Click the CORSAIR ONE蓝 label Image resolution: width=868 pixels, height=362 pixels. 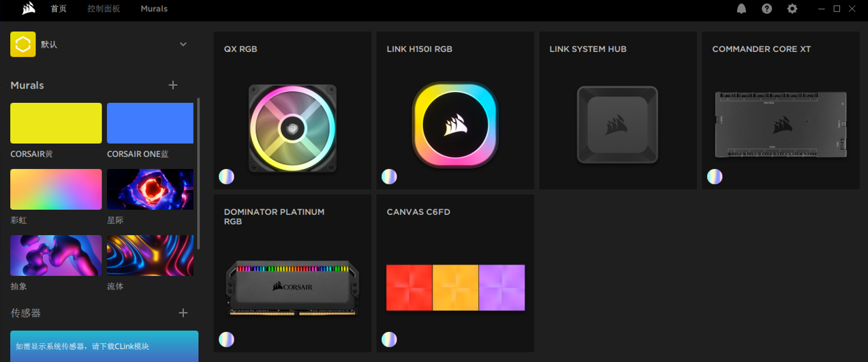136,154
